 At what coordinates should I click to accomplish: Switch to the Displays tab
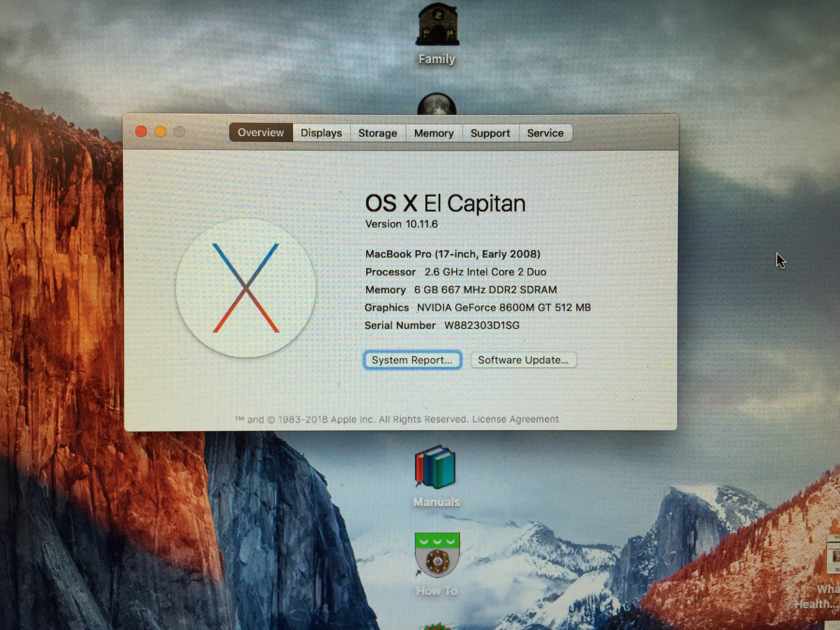[x=321, y=133]
